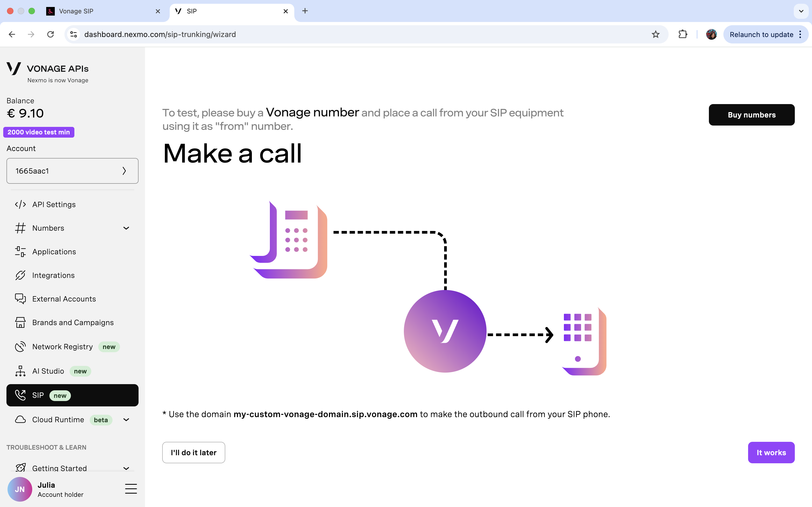Open the 1665aac1 account selector
The height and width of the screenshot is (507, 812).
tap(72, 171)
